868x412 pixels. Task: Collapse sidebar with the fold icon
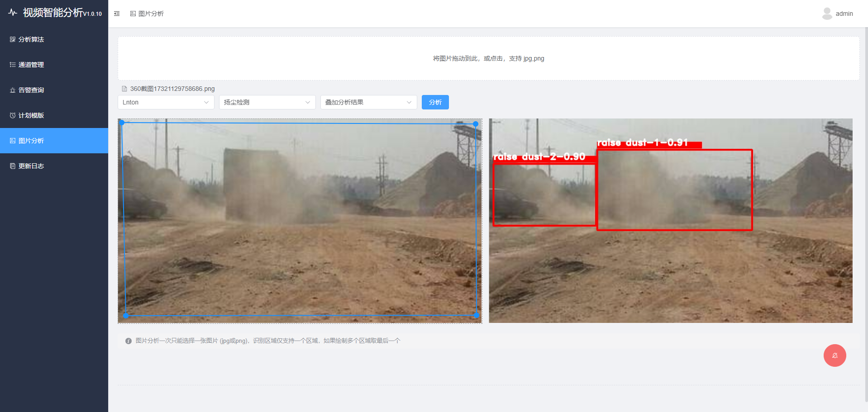click(x=117, y=14)
